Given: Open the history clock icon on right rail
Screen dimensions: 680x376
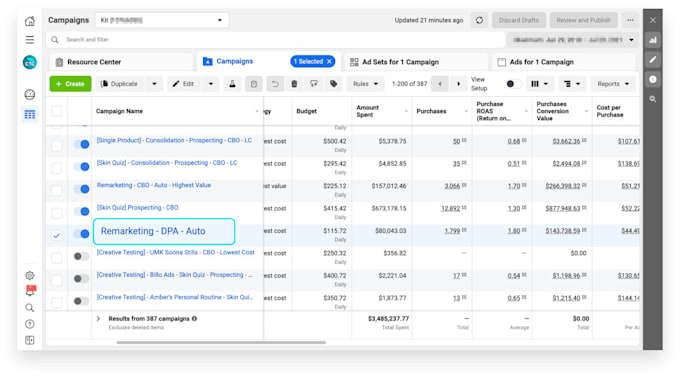Looking at the screenshot, I should point(653,79).
